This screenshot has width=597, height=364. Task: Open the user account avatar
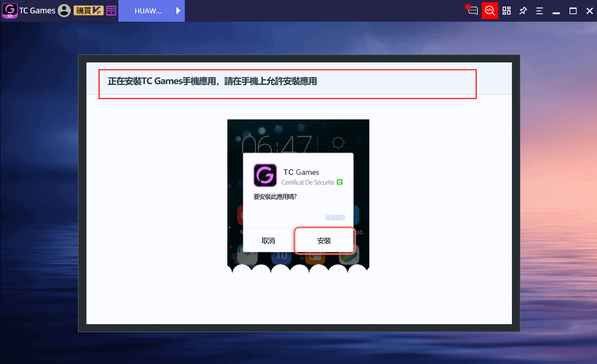point(64,11)
